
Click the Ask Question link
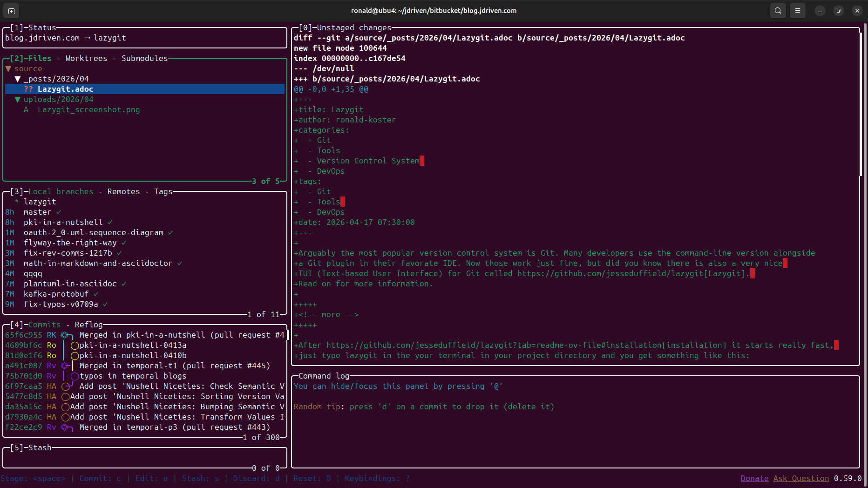pyautogui.click(x=801, y=478)
